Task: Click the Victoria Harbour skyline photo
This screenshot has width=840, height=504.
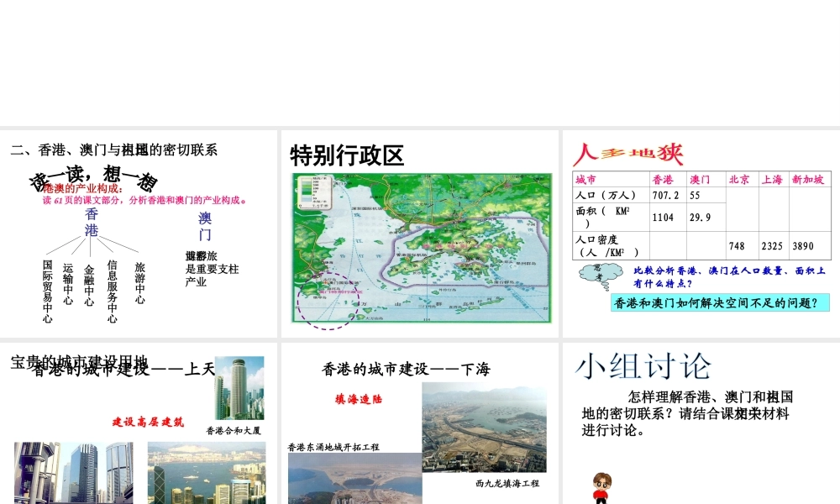Action: click(207, 472)
